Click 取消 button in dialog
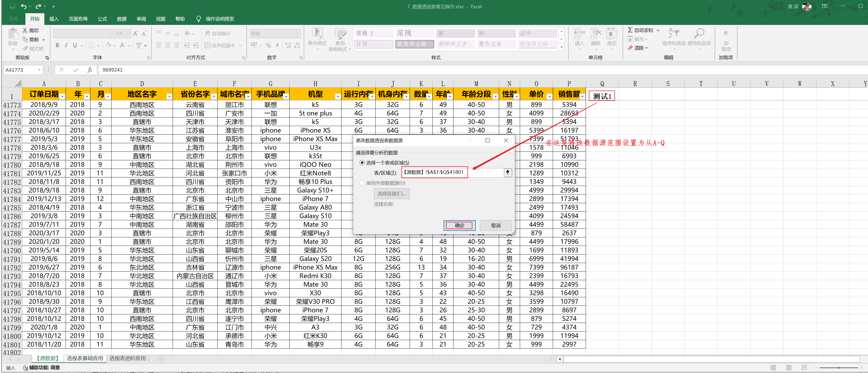868x373 pixels. click(x=496, y=225)
